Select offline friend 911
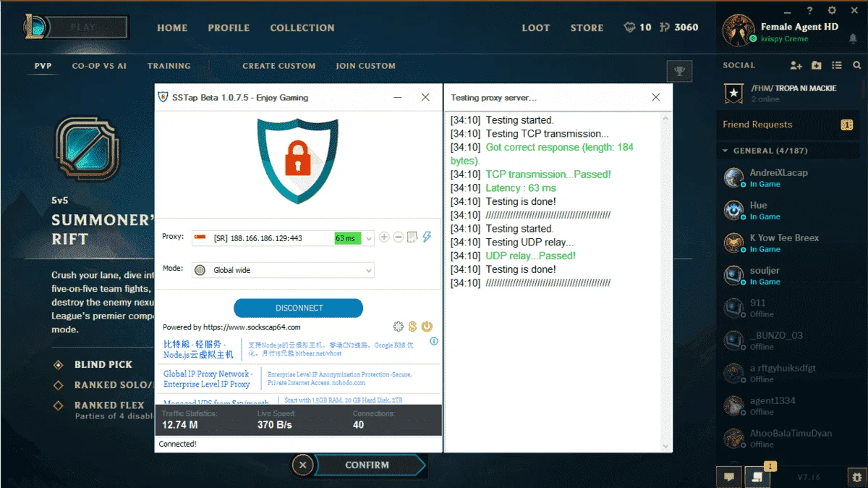The image size is (868, 488). 788,308
